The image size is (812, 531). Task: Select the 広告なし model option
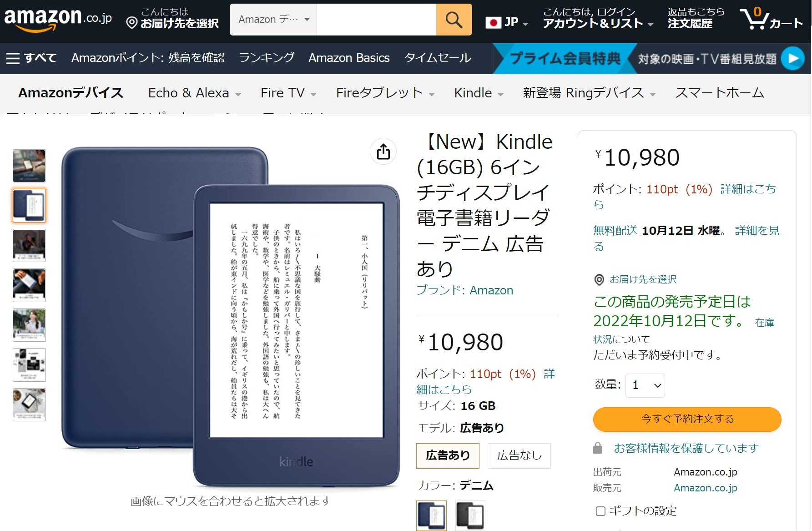point(519,455)
